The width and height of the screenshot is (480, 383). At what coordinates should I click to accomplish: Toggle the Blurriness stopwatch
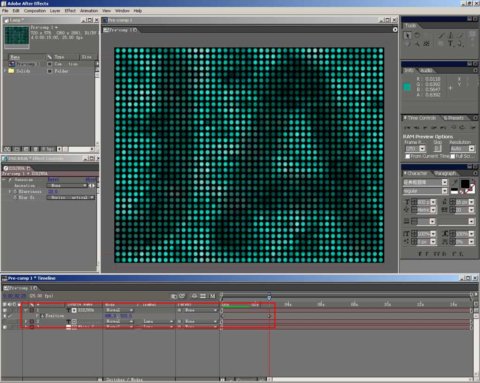15,192
